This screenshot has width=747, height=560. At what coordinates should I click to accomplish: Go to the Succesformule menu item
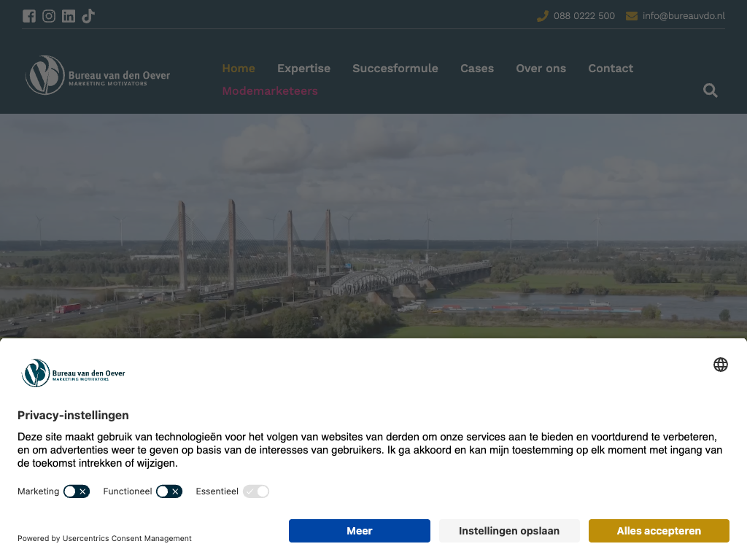(x=395, y=69)
